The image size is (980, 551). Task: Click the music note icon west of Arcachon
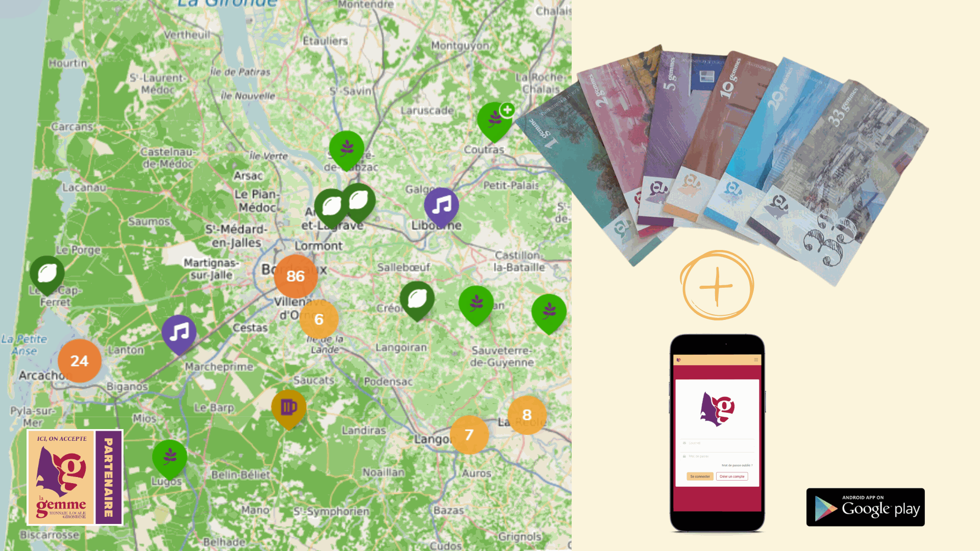coord(178,332)
